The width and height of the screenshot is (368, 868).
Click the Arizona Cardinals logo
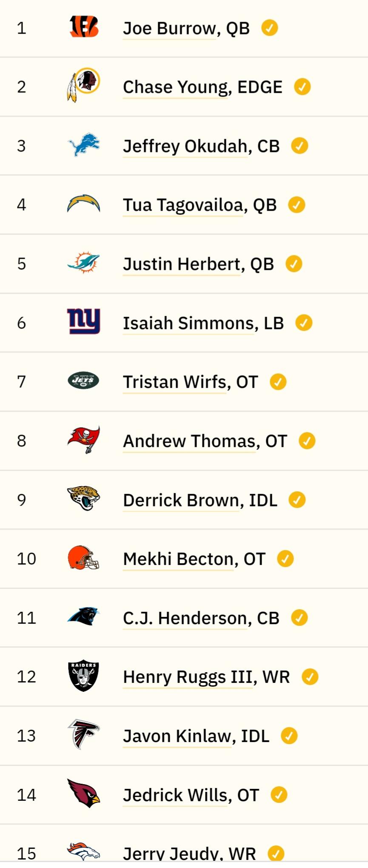[x=84, y=794]
